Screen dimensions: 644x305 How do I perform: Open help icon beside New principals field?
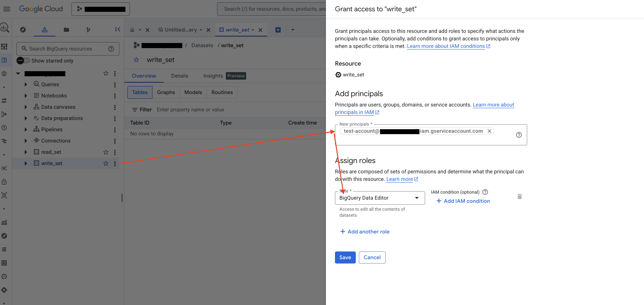519,135
